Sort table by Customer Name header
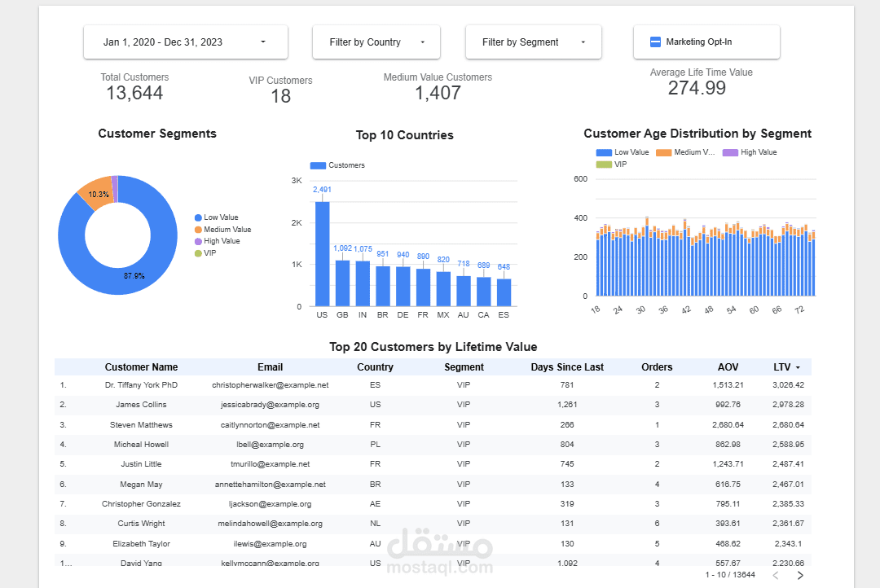Image resolution: width=880 pixels, height=588 pixels. coord(142,367)
